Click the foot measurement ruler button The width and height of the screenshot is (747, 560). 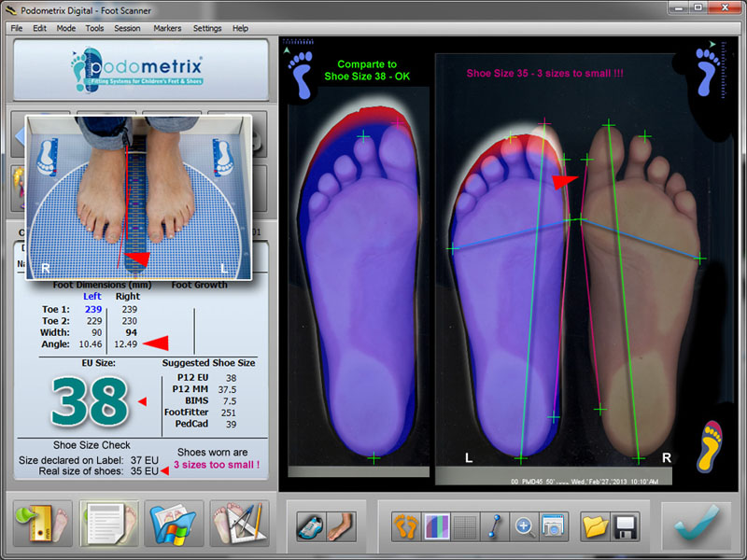(42, 524)
